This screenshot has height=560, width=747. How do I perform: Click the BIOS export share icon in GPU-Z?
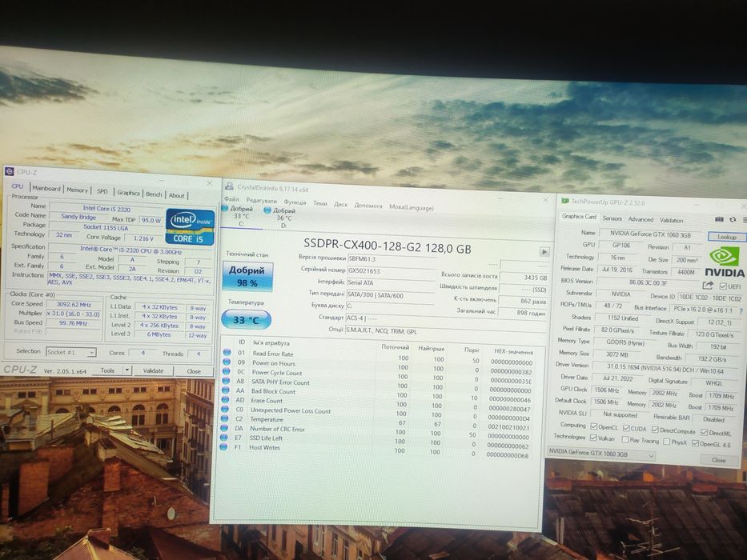tap(708, 285)
